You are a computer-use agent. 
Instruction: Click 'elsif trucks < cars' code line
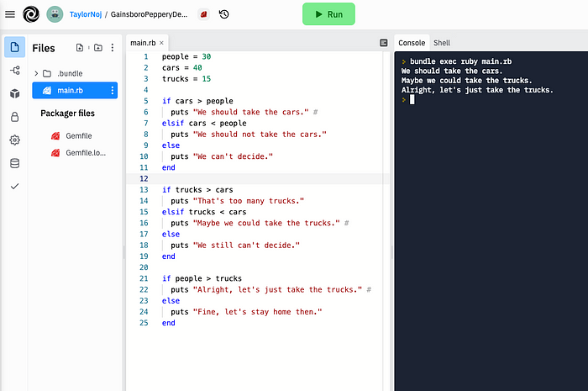click(x=204, y=212)
